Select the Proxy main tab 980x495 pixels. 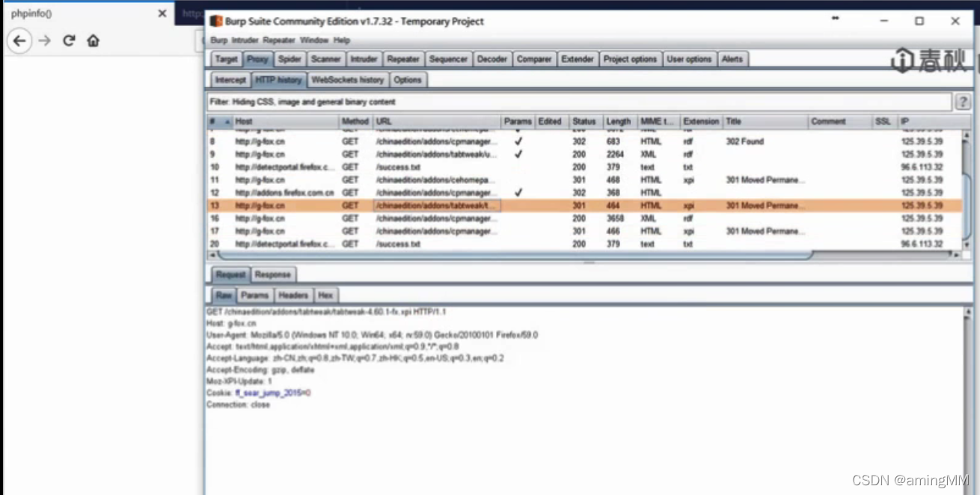pyautogui.click(x=257, y=59)
